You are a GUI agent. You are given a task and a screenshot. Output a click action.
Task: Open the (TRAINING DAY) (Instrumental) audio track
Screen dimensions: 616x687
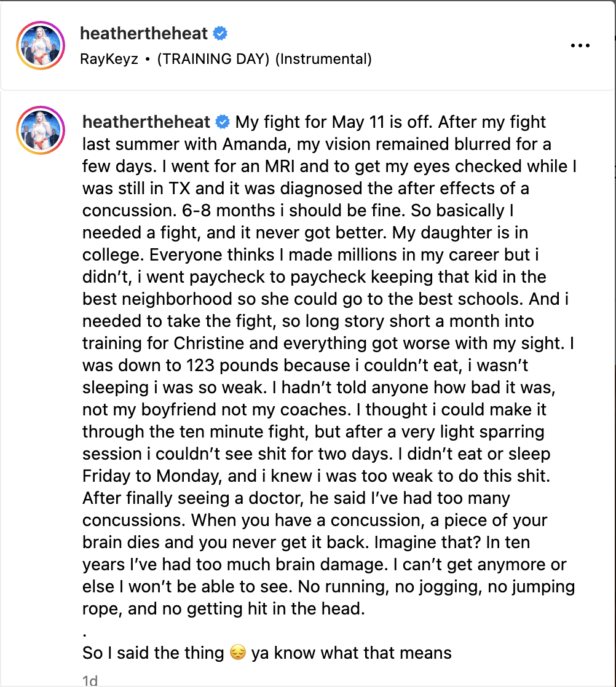tap(264, 59)
